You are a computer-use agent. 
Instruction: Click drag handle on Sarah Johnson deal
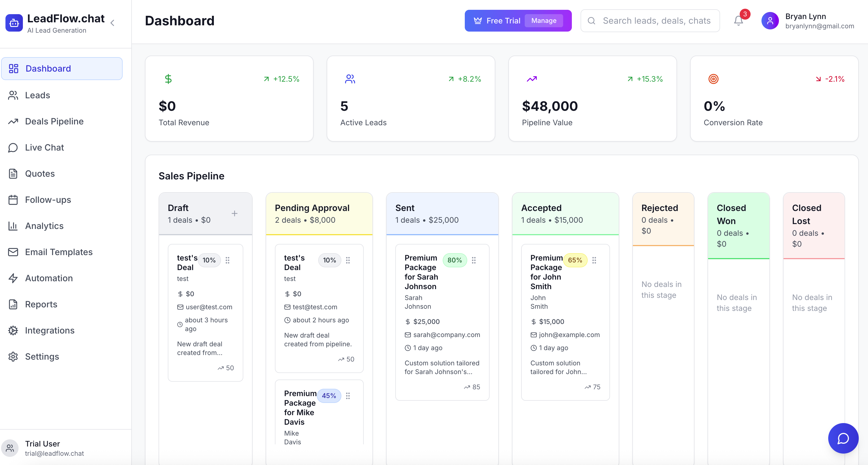click(474, 260)
